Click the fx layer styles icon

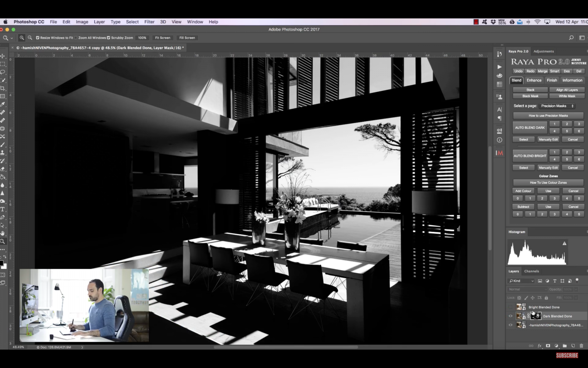tap(539, 346)
